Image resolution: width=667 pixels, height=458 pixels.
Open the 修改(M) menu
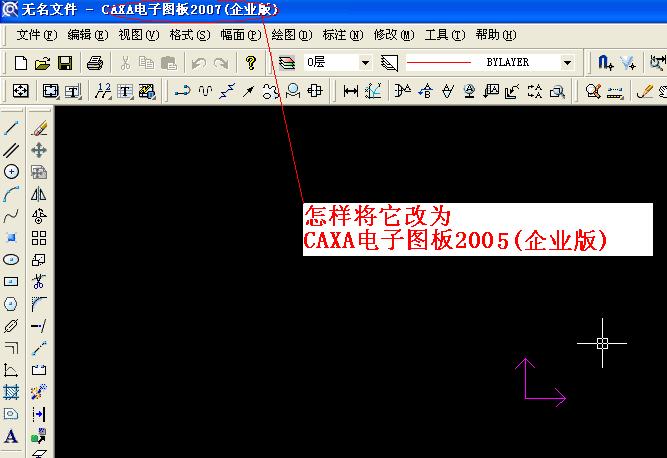(x=394, y=35)
